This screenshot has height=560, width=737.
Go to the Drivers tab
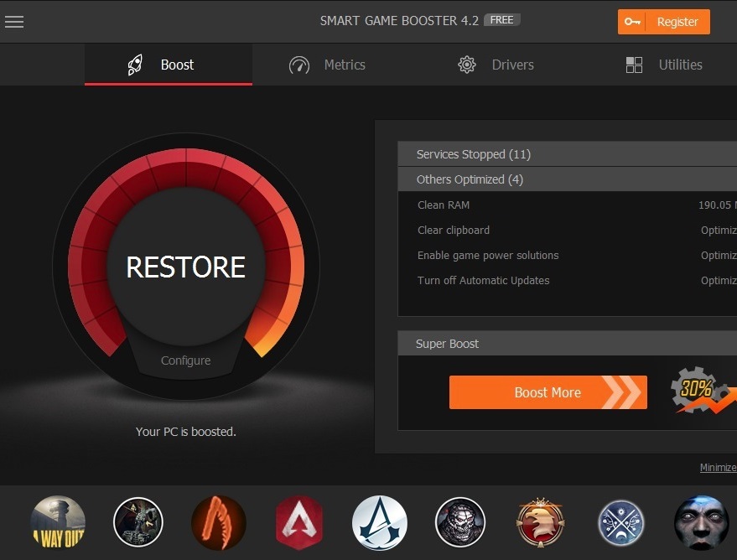pyautogui.click(x=496, y=65)
